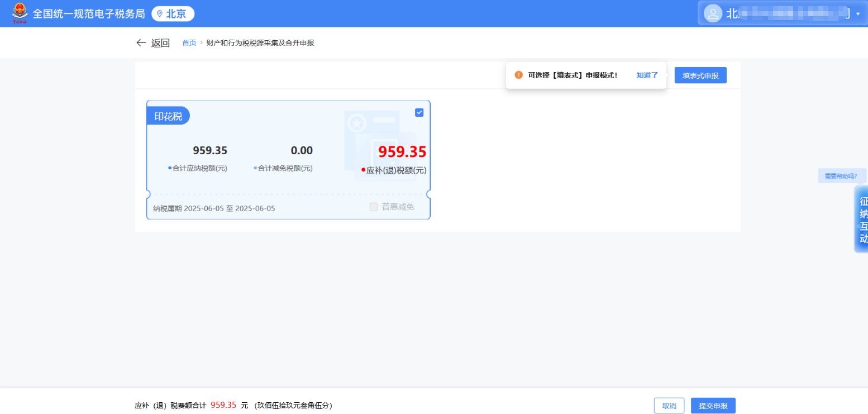Click the national tax bureau emblem logo
Image resolution: width=868 pixels, height=414 pixels.
(x=20, y=13)
